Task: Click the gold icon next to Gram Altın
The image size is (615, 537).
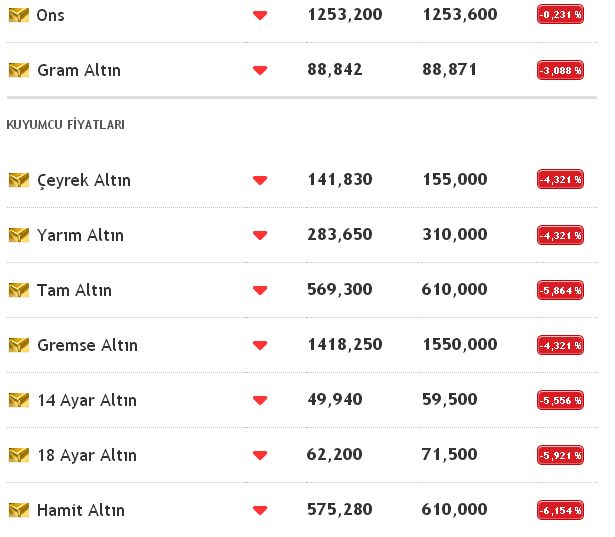Action: [x=19, y=70]
